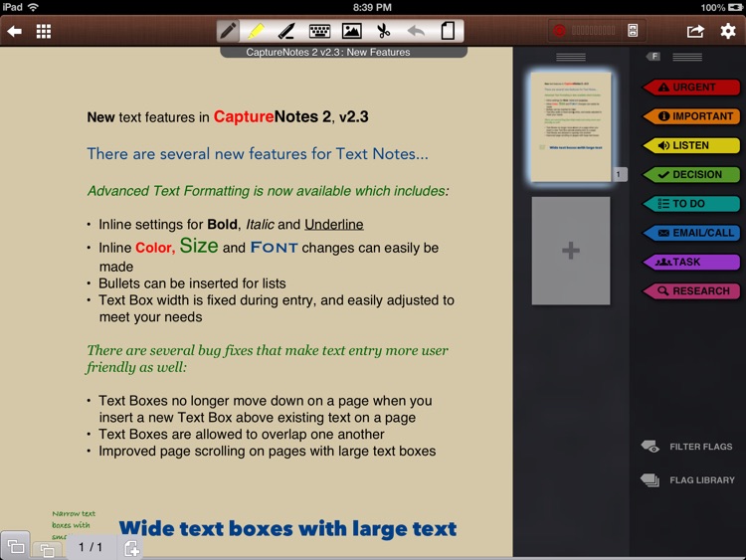Screen dimensions: 746x560
Task: Open the share export icon
Action: pos(695,32)
